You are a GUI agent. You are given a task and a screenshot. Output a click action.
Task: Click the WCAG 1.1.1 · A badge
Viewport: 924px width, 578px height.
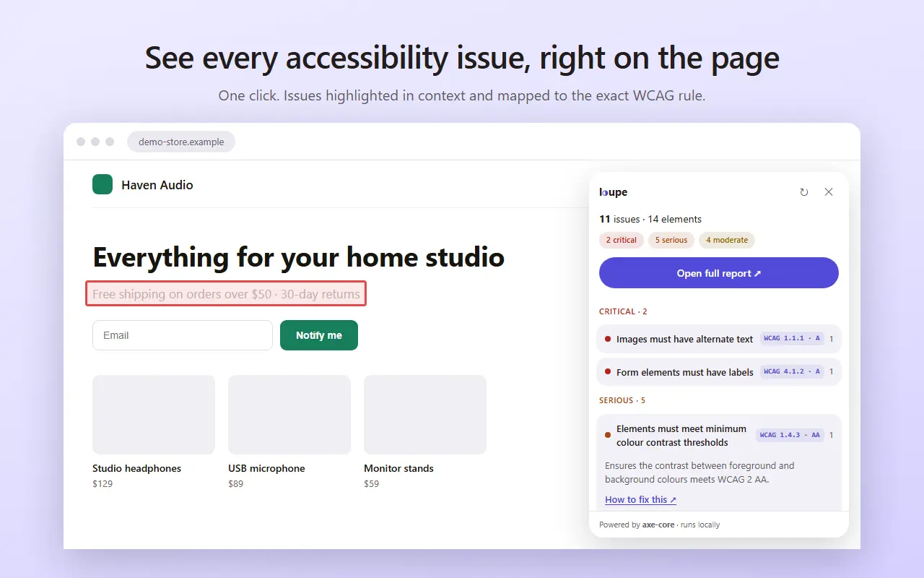point(792,339)
